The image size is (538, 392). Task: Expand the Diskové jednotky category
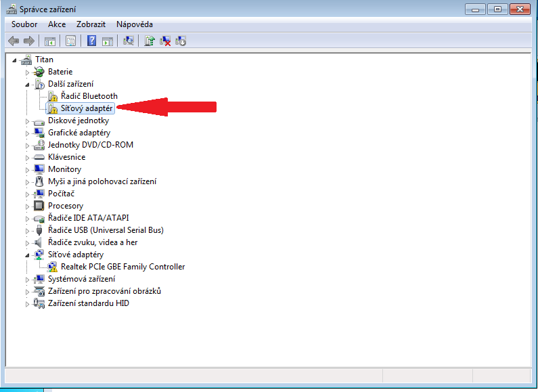point(28,121)
